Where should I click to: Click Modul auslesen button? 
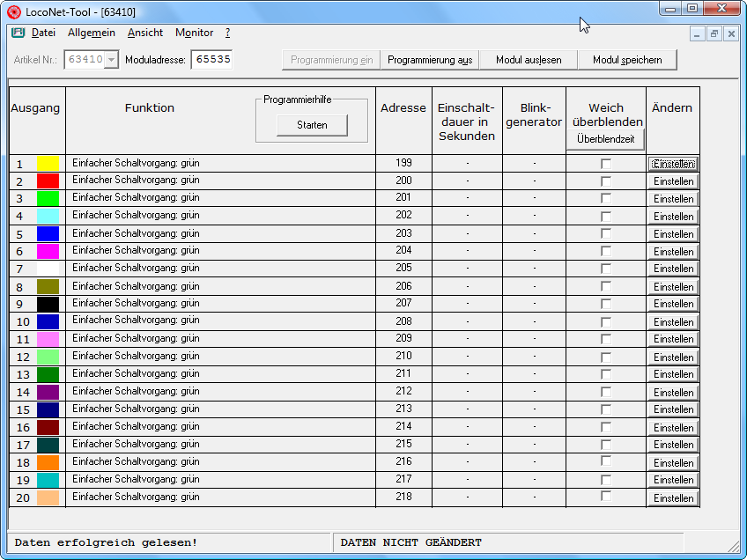529,60
